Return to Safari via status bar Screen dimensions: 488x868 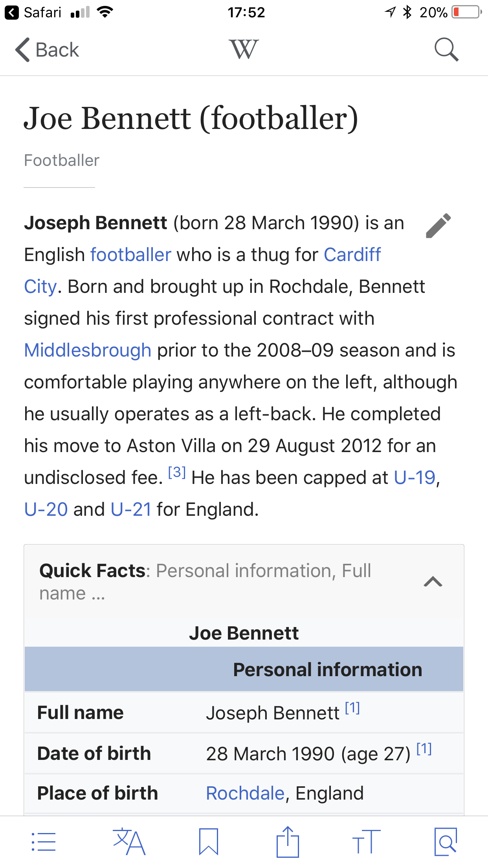coord(33,12)
